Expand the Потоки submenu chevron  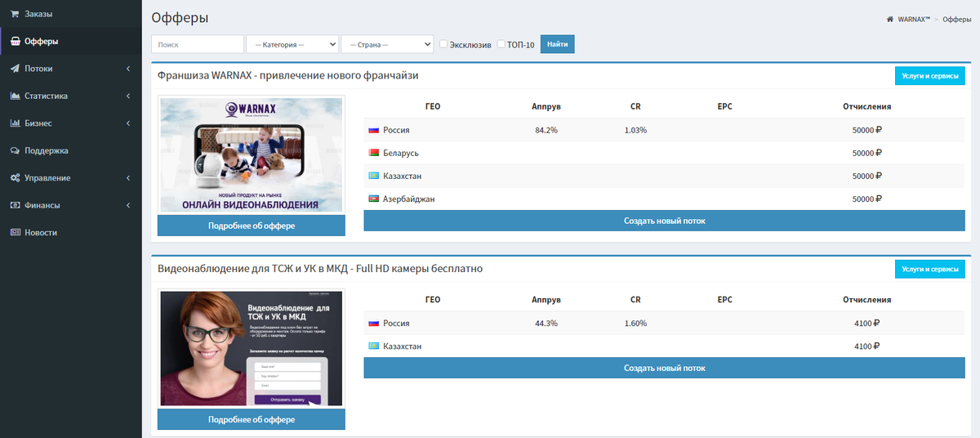point(128,69)
